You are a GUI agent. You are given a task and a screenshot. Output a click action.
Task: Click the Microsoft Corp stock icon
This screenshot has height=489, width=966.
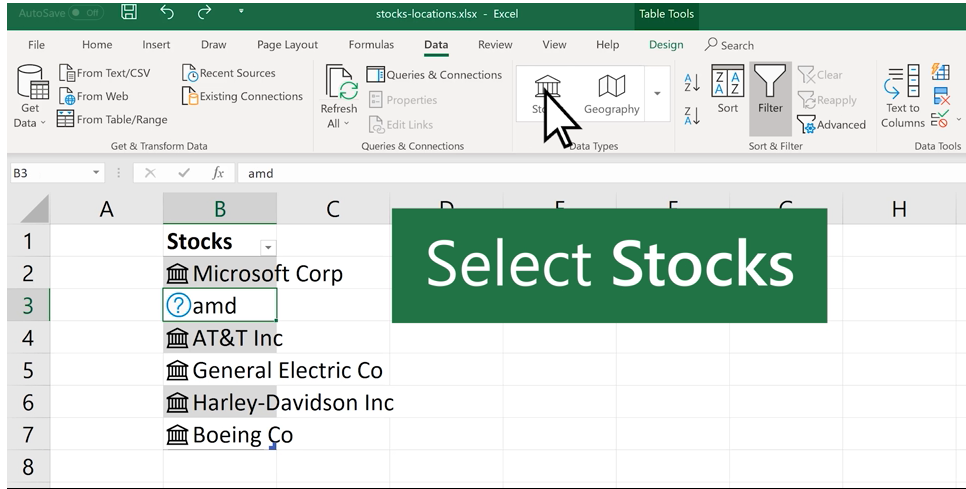click(x=177, y=273)
